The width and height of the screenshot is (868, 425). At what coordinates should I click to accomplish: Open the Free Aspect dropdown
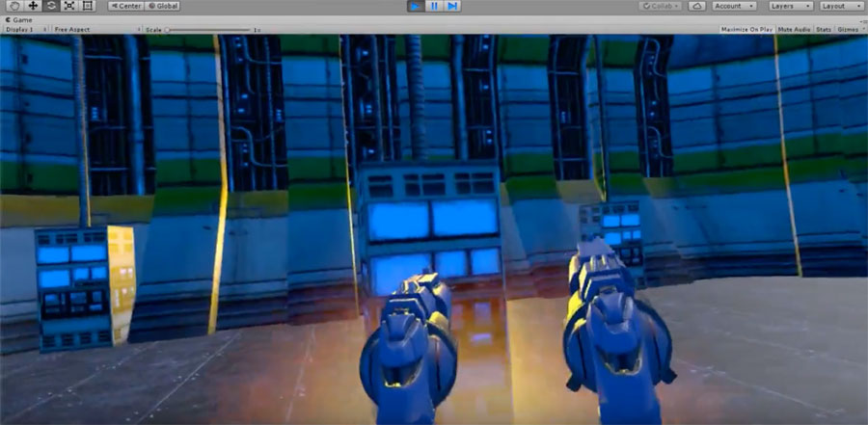96,29
